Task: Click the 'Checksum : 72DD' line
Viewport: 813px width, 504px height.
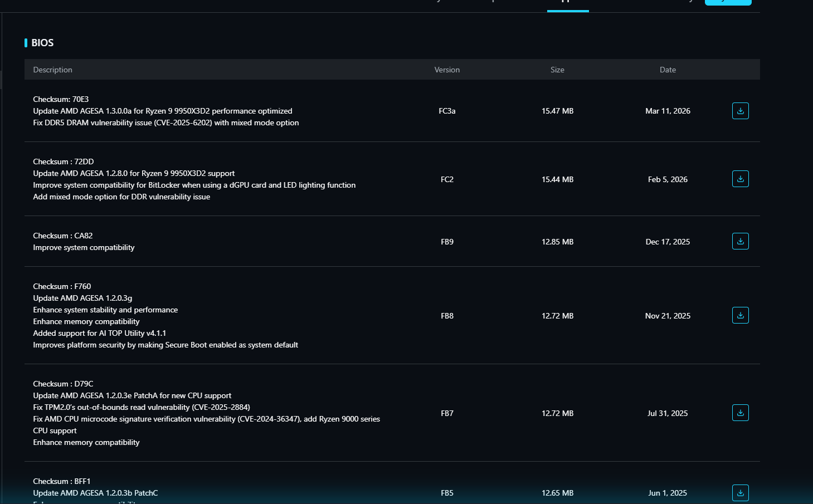Action: tap(64, 162)
